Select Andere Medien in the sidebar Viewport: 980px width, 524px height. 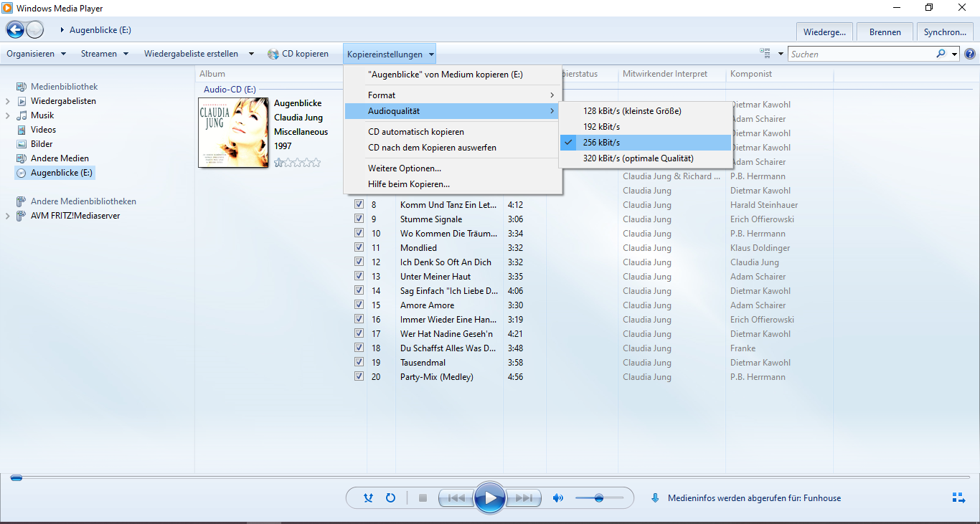click(x=60, y=158)
